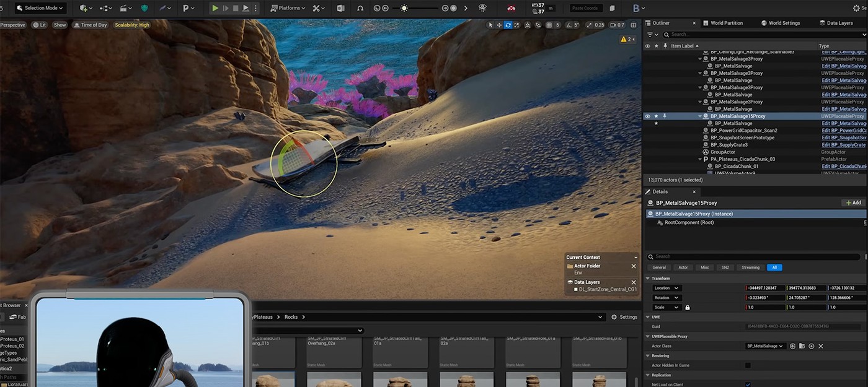Collapse the PA_Plateaus_CicadaChunk_03 tree node

700,159
